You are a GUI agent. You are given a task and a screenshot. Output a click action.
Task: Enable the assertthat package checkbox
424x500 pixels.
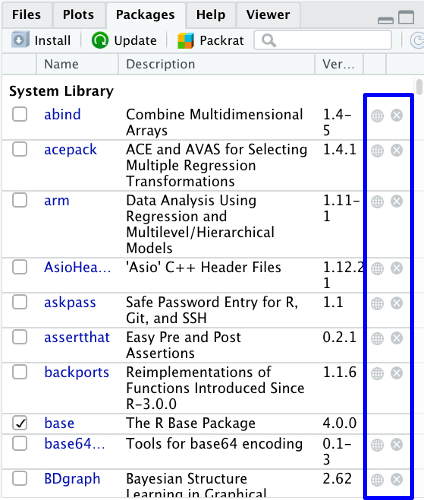[20, 337]
